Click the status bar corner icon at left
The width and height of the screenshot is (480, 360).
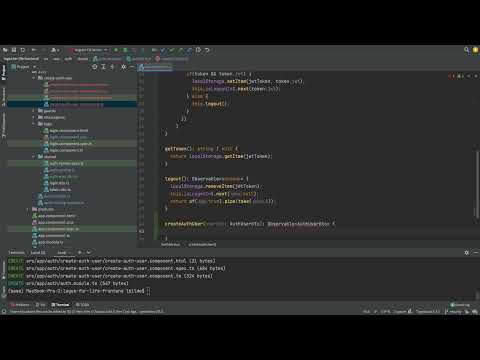4,312
